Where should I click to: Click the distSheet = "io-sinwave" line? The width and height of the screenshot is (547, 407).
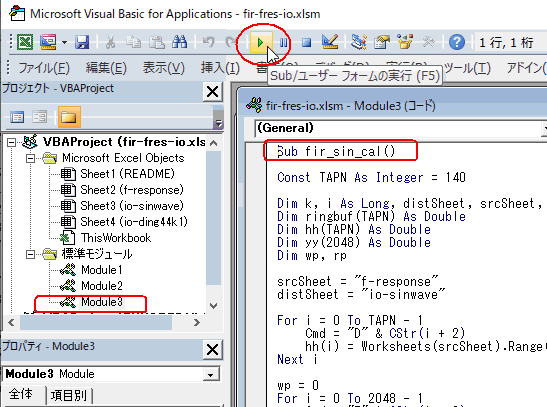point(361,295)
